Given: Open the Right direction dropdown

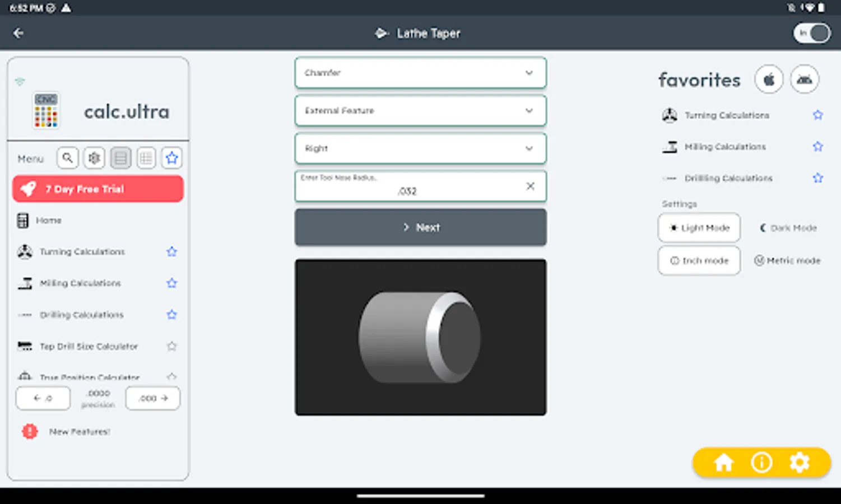Looking at the screenshot, I should click(420, 148).
